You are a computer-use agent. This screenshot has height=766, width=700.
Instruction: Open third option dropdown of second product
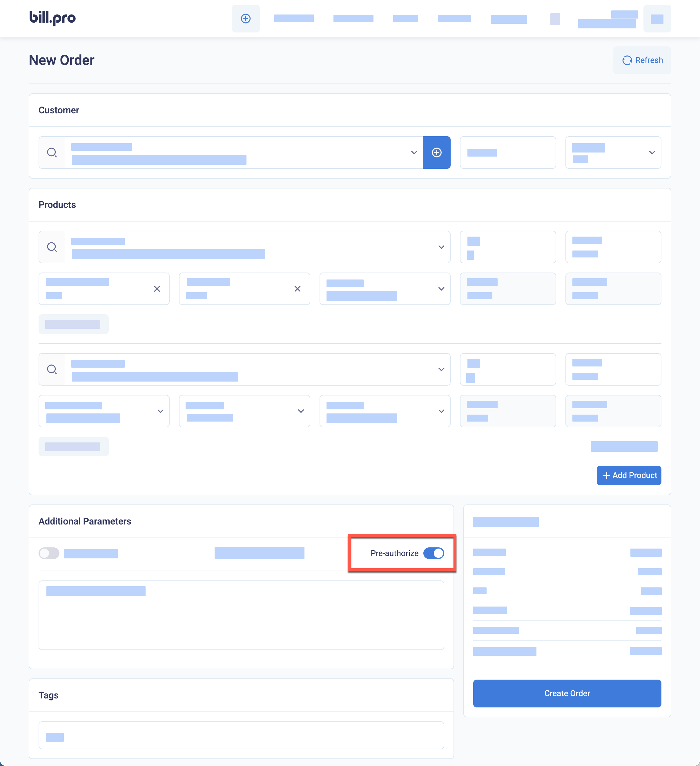tap(385, 411)
